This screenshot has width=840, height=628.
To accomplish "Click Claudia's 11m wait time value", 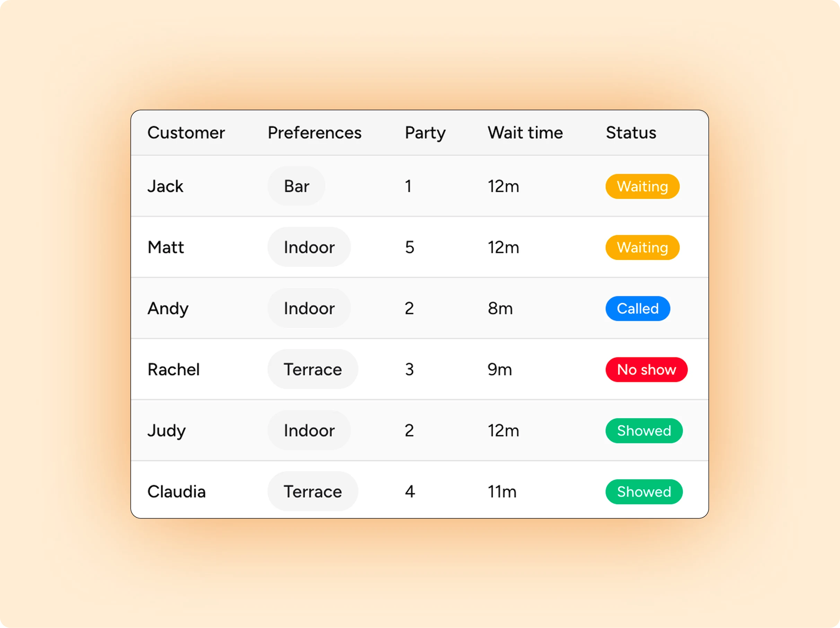I will click(502, 492).
